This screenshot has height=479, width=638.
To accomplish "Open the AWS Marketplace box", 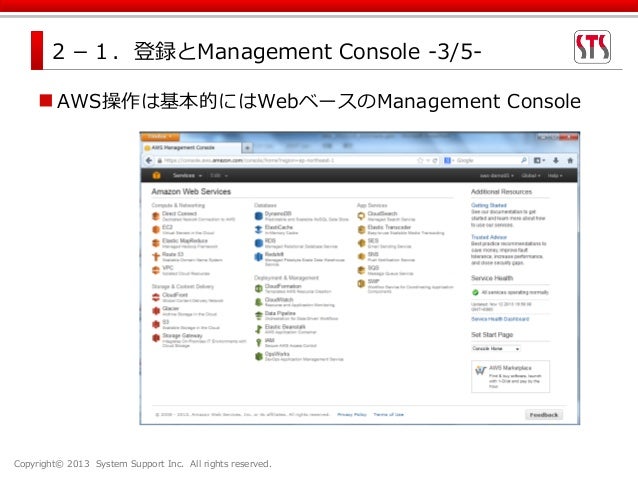I will (510, 376).
